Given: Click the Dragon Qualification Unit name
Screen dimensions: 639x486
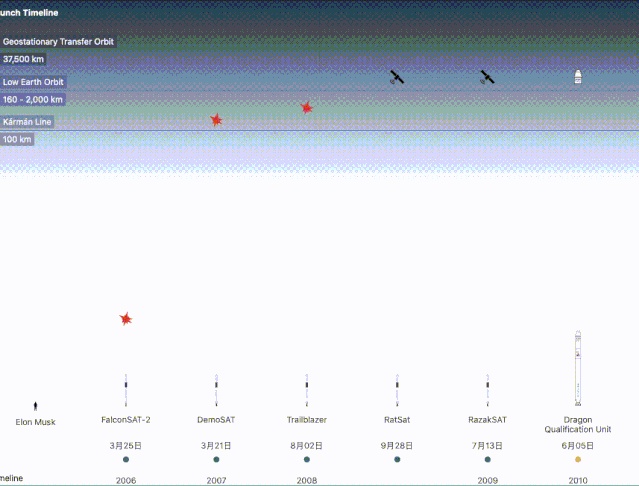Looking at the screenshot, I should tap(578, 424).
